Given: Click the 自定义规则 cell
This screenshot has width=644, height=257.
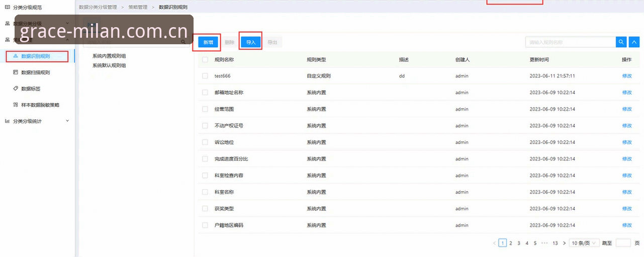Looking at the screenshot, I should click(x=319, y=76).
